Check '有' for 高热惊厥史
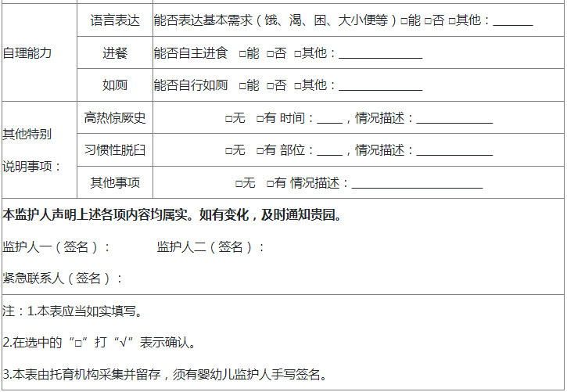Screen dimensions: 567x392 [x=260, y=119]
